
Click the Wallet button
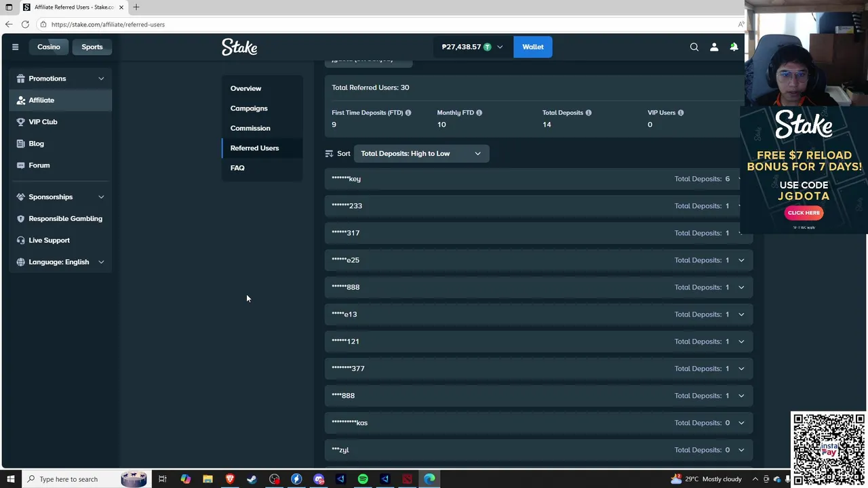tap(533, 47)
